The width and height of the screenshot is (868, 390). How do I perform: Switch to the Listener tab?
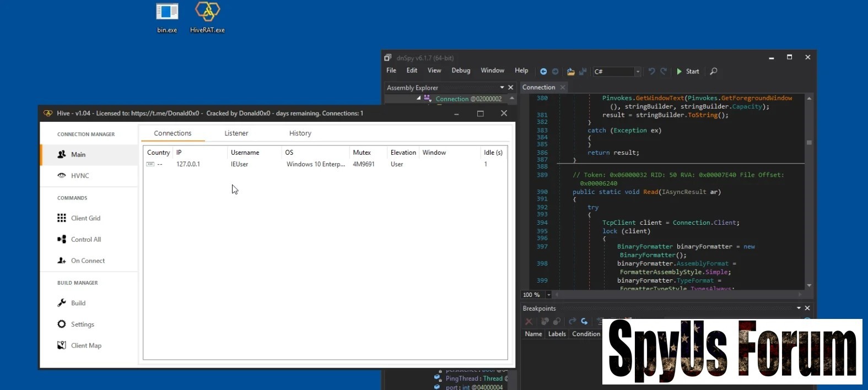(x=236, y=133)
